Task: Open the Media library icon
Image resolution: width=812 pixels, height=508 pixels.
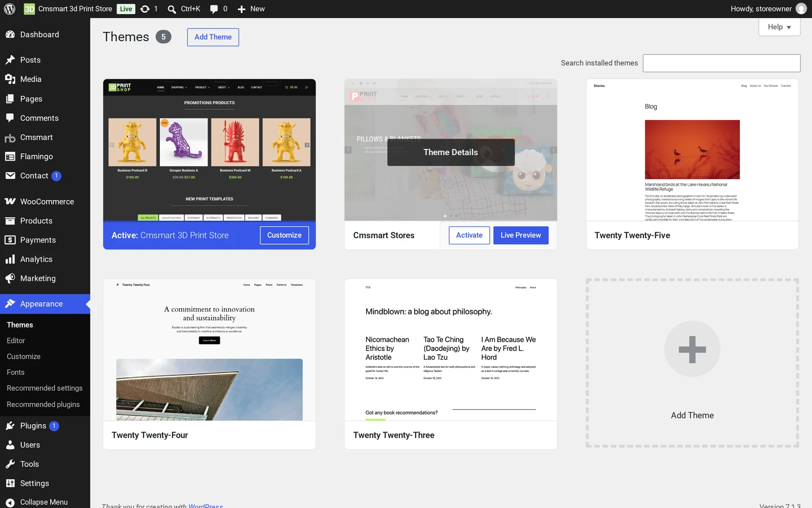Action: pos(10,79)
